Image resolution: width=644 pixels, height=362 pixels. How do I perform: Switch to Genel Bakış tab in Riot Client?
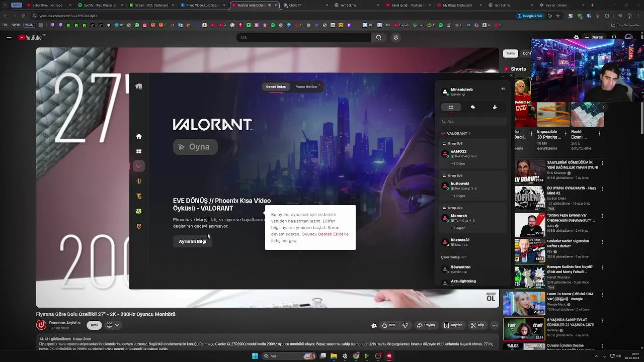point(276,86)
